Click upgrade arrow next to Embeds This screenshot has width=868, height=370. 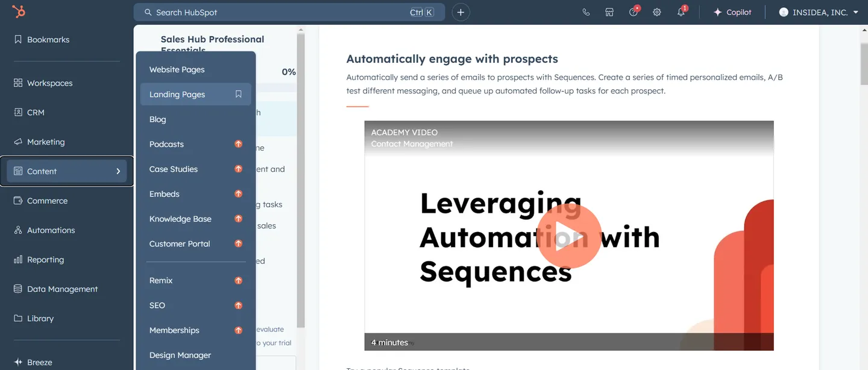pyautogui.click(x=238, y=194)
